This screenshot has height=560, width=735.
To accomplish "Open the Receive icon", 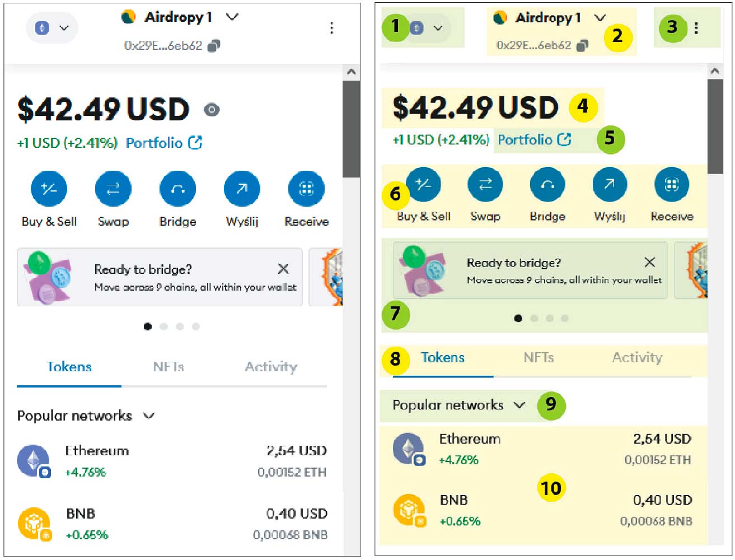I will (306, 188).
